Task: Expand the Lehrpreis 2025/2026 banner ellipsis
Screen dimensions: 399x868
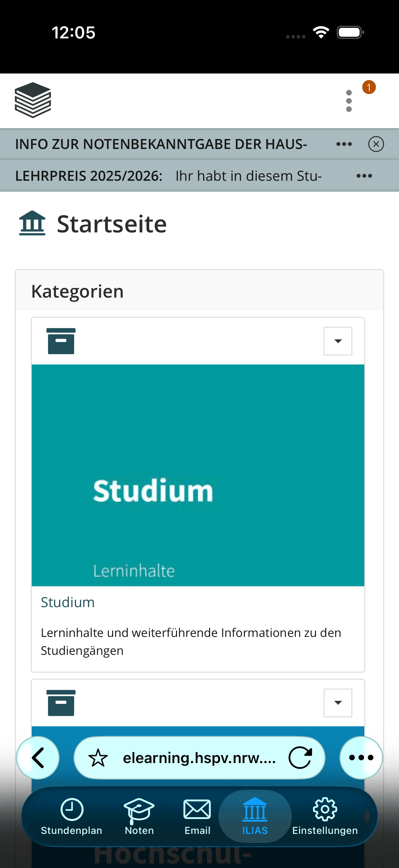Action: tap(364, 176)
